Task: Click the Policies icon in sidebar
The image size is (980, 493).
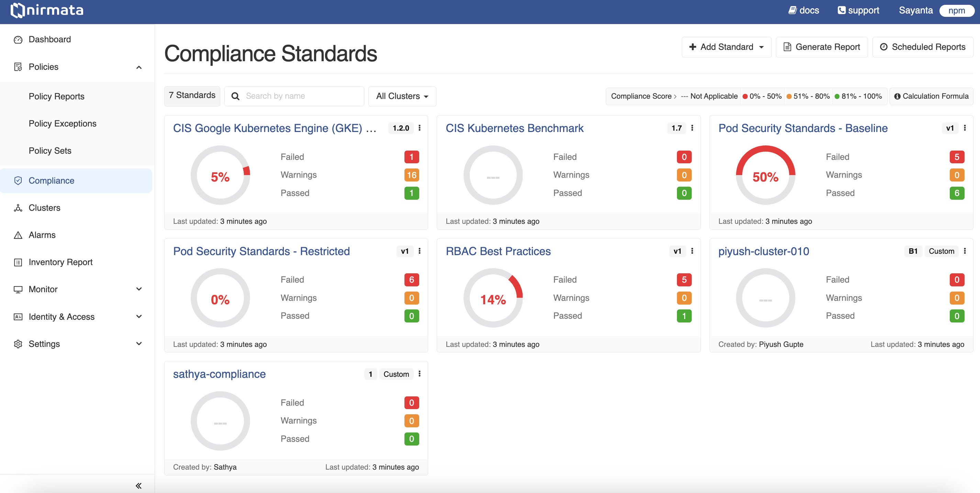Action: pos(18,67)
